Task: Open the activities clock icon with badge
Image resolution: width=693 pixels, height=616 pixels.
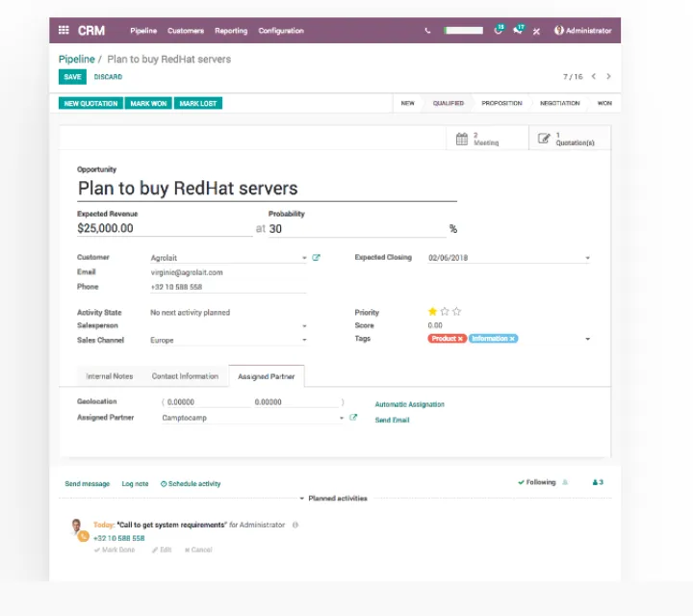Action: tap(499, 31)
